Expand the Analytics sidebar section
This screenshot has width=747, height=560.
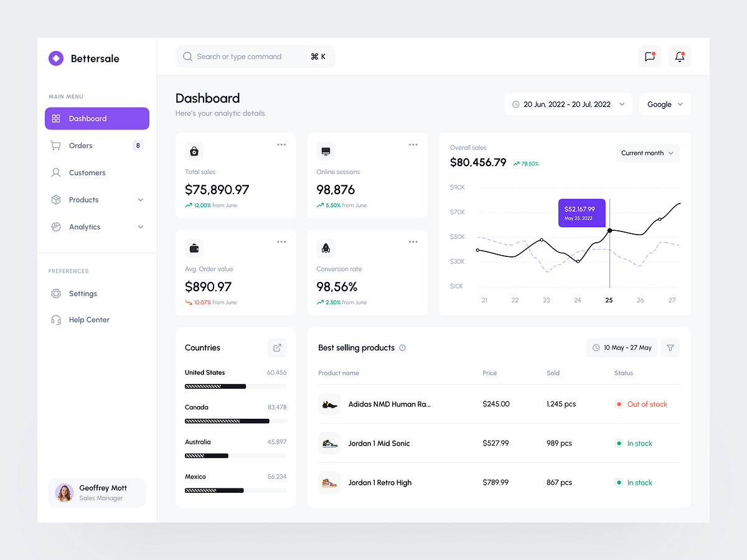(x=96, y=226)
